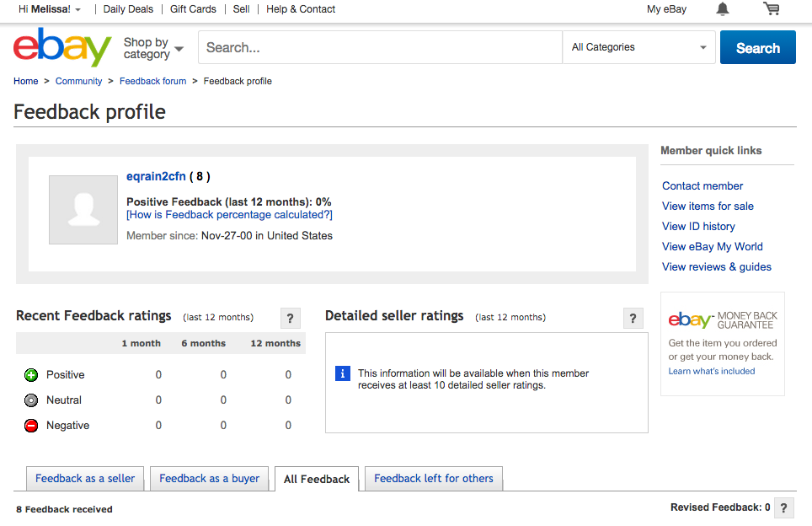Open Gift Cards in top navigation
812x526 pixels.
click(193, 9)
